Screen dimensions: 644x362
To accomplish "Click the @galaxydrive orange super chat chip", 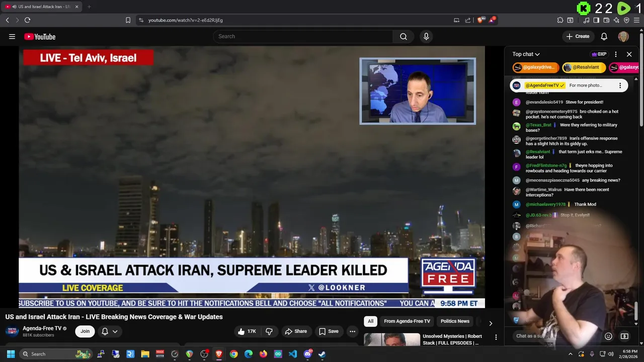I will coord(535,67).
